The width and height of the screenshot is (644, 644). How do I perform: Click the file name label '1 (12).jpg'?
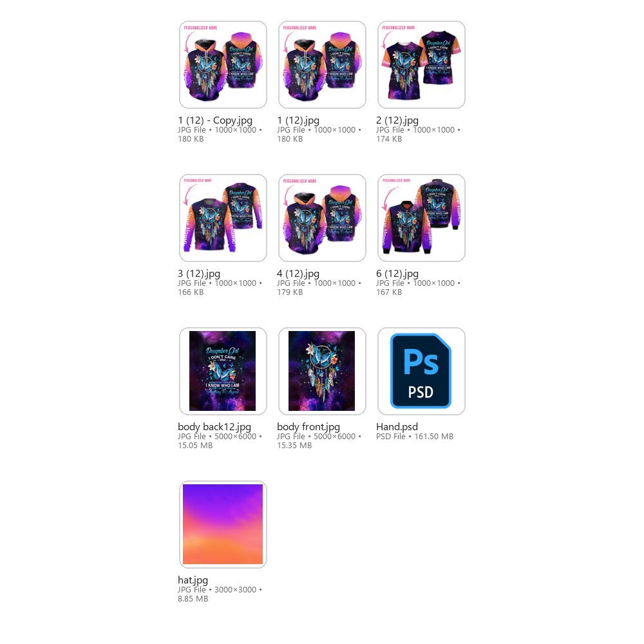pyautogui.click(x=298, y=120)
